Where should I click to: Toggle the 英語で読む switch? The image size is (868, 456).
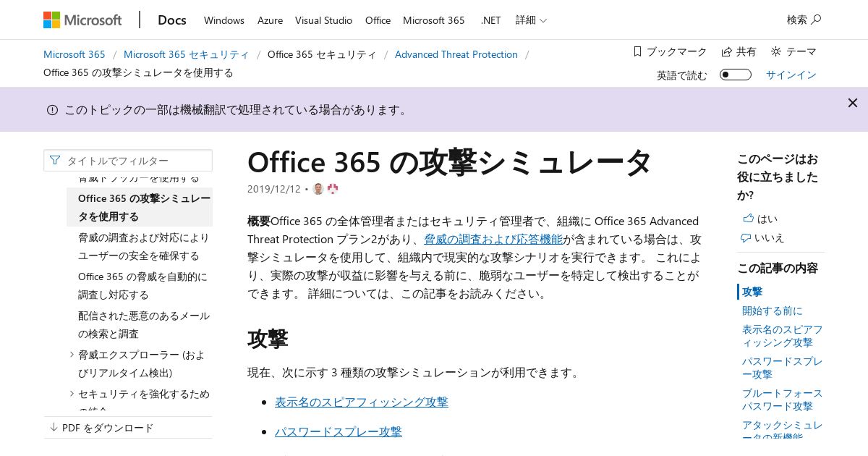pyautogui.click(x=736, y=75)
